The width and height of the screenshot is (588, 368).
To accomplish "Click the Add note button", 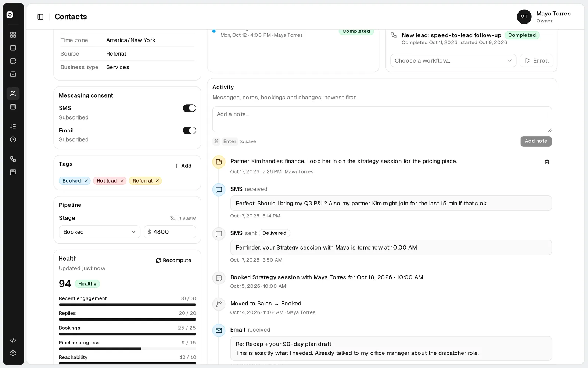I will 536,141.
